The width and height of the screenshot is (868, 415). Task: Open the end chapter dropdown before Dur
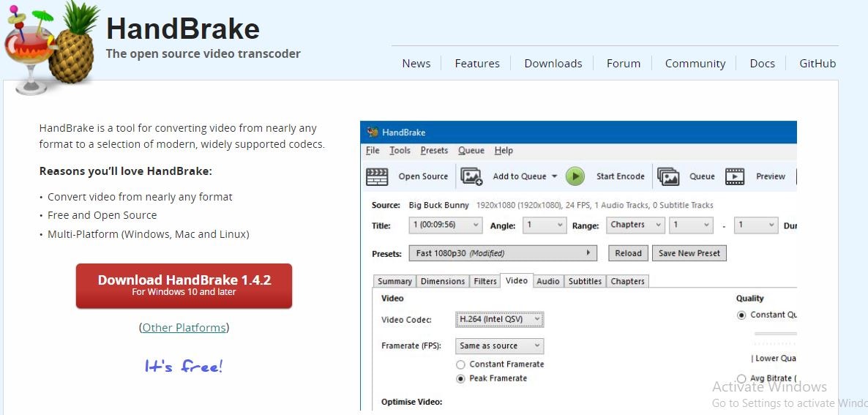point(756,225)
